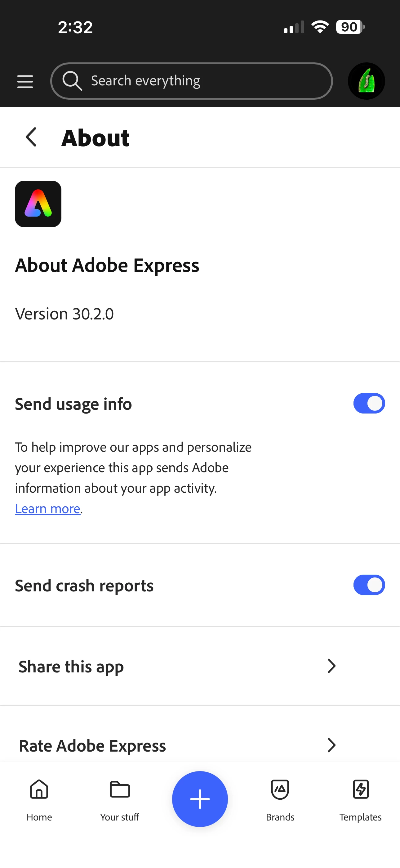Go back using the arrow beside About
Viewport: 400px width, 868px height.
point(31,137)
